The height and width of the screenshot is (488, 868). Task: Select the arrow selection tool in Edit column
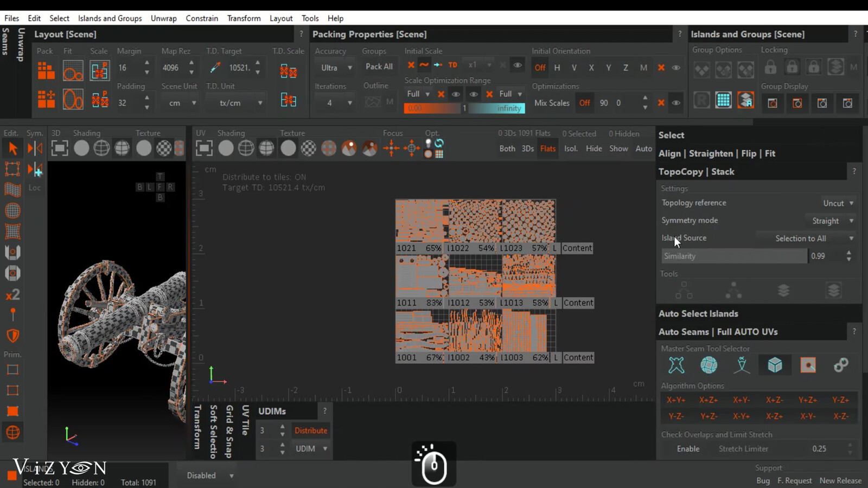12,148
